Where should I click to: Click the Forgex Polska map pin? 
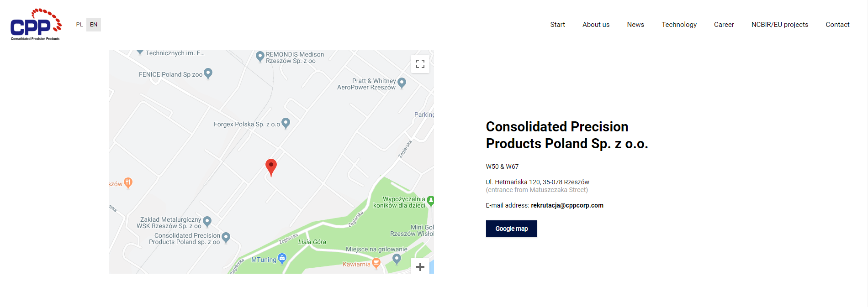tap(286, 123)
